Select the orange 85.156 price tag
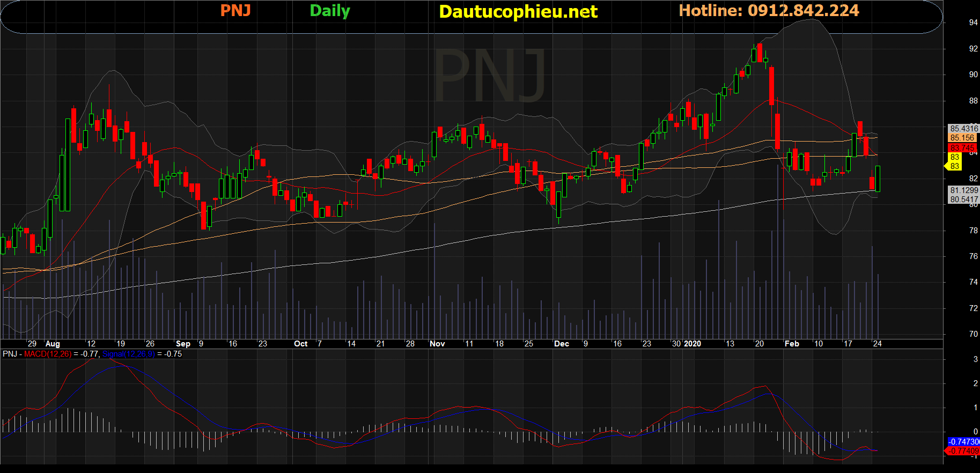The image size is (980, 473). pyautogui.click(x=962, y=138)
